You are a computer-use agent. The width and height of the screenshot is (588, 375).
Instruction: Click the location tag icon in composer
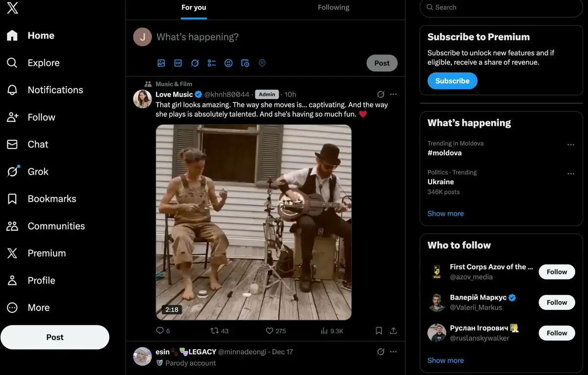click(x=262, y=63)
